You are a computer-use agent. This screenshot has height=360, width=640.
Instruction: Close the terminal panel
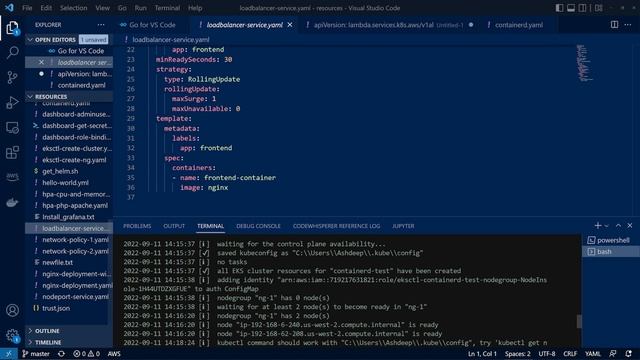point(630,225)
